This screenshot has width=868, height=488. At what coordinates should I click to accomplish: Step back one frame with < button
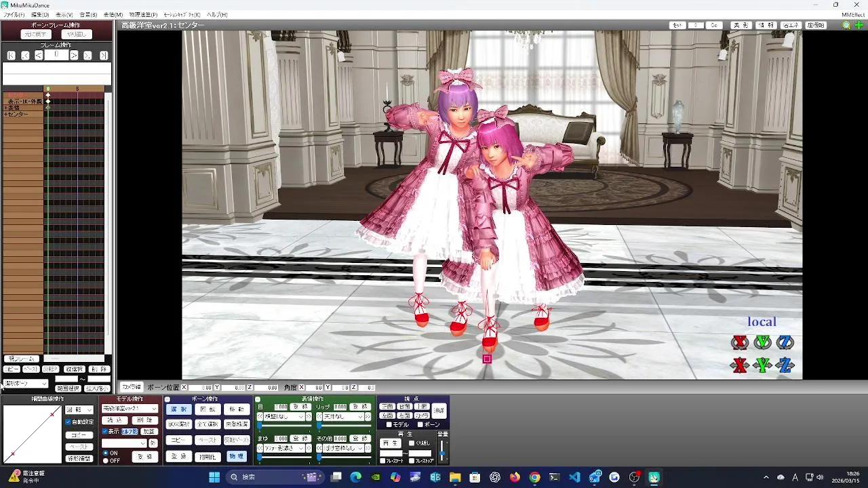tap(39, 56)
